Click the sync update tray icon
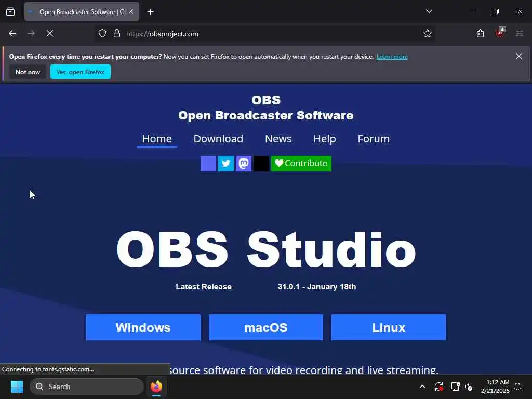This screenshot has height=399, width=532. click(438, 387)
